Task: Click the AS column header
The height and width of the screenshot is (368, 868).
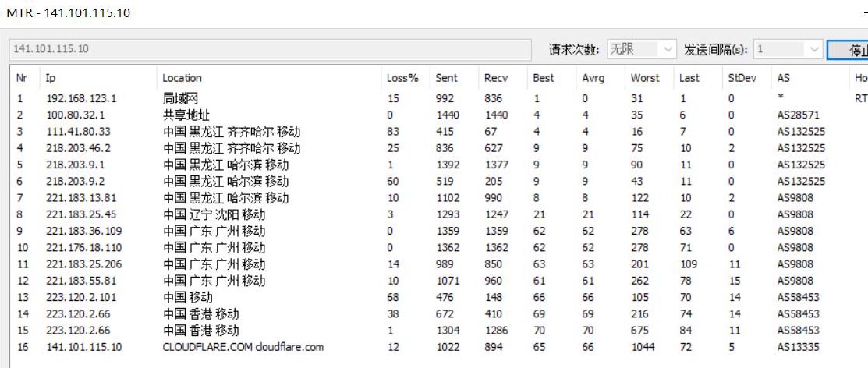Action: click(784, 78)
